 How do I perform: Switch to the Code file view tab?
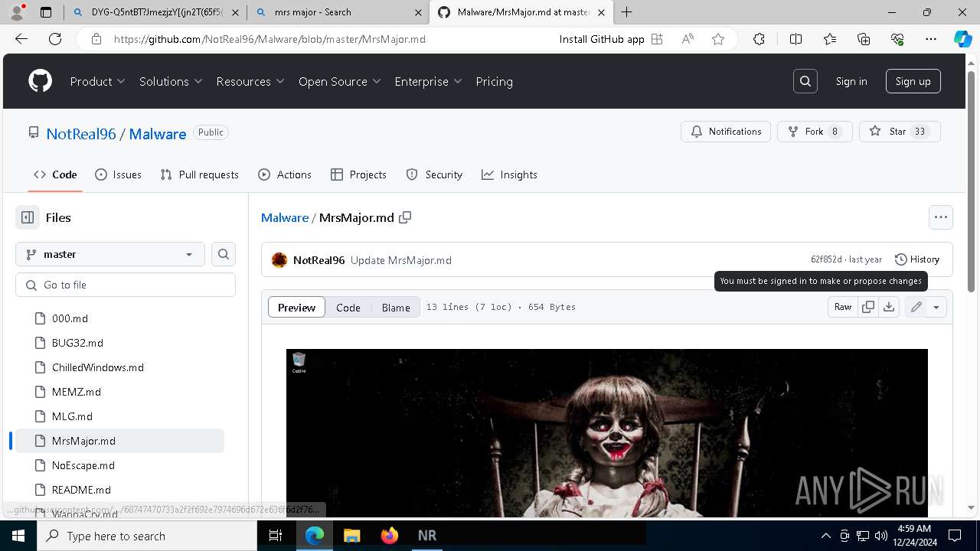tap(348, 307)
